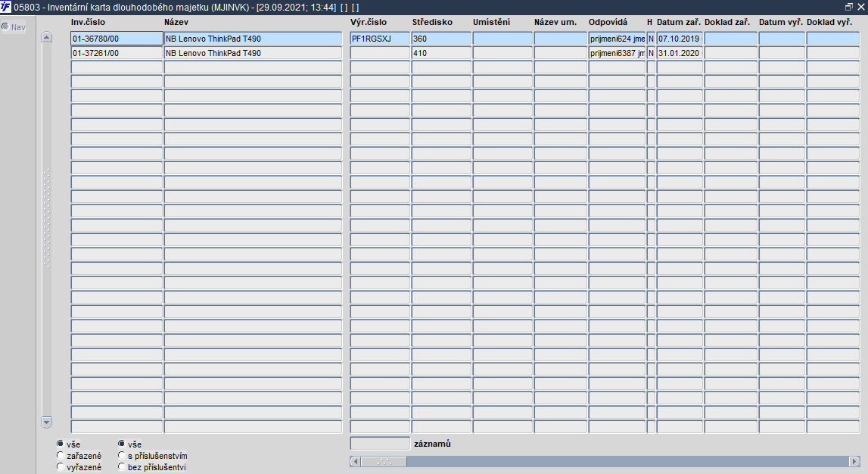Click name field in 01-36780/00 row

point(253,38)
